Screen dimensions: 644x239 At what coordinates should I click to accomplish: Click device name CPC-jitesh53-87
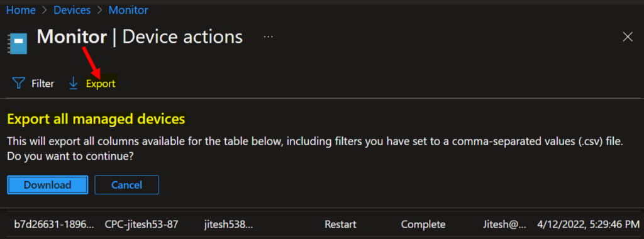coord(142,224)
